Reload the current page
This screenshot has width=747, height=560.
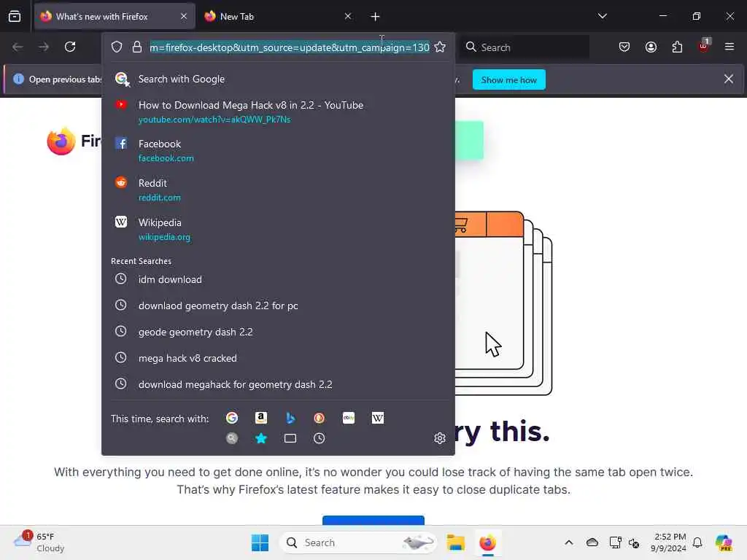[70, 47]
